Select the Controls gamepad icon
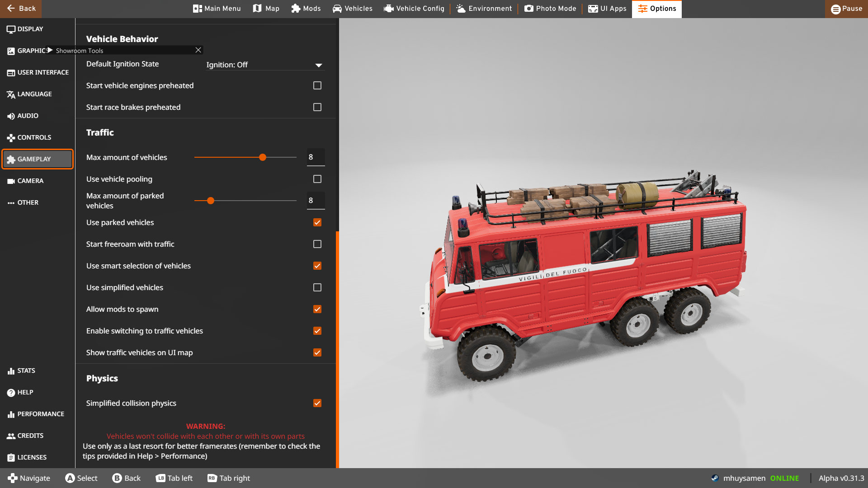The height and width of the screenshot is (488, 868). point(11,138)
